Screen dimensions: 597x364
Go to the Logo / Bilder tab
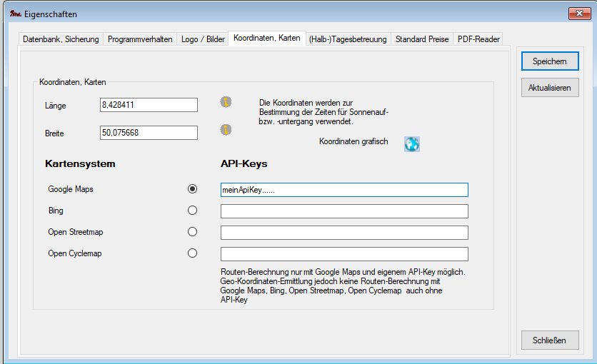point(202,39)
